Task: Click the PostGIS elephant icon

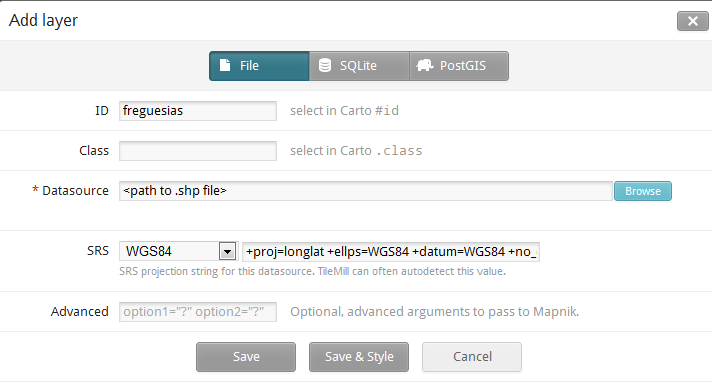Action: pos(425,65)
